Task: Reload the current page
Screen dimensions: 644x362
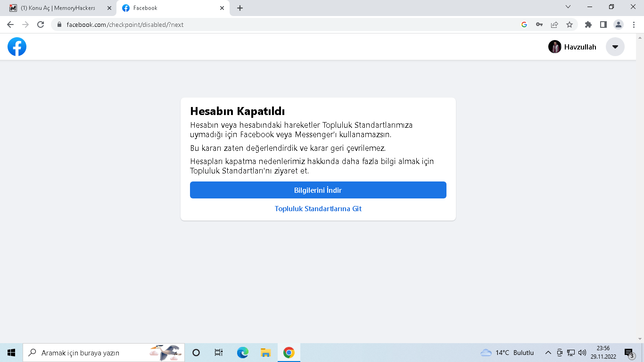Action: tap(41, 25)
